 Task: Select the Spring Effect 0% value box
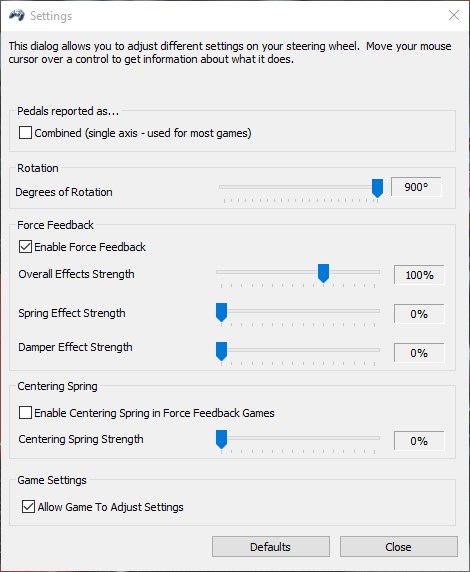click(419, 314)
